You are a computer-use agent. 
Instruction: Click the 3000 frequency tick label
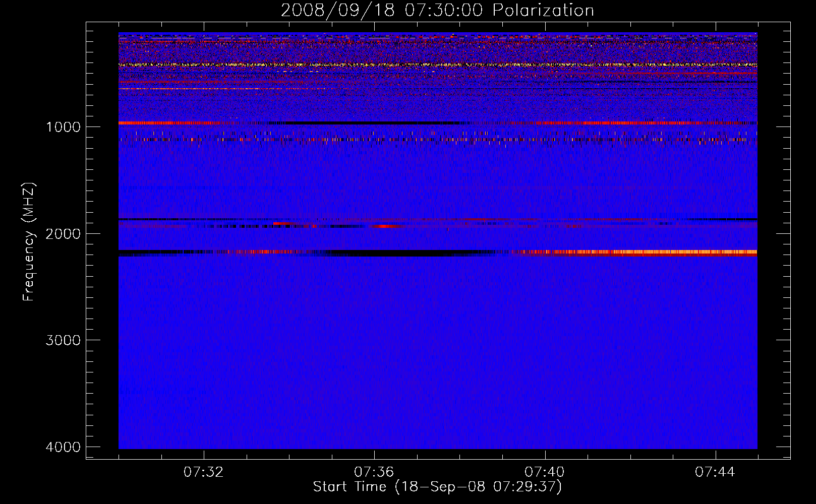[x=63, y=340]
